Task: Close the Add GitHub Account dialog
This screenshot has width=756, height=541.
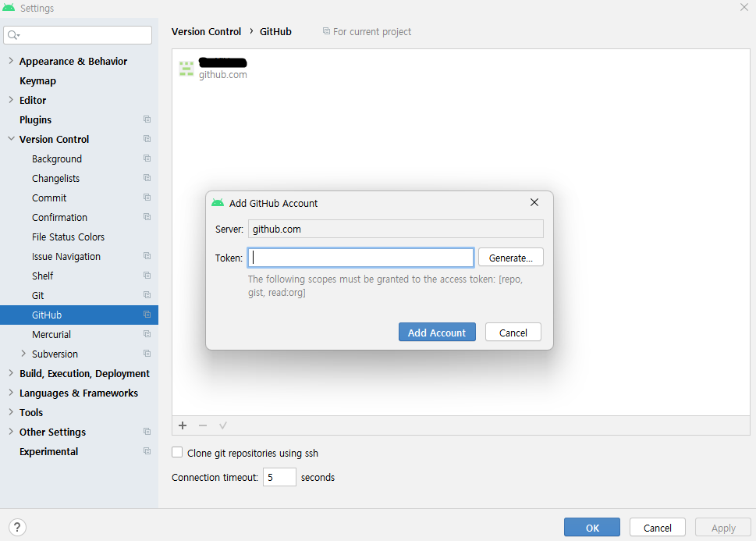Action: 534,202
